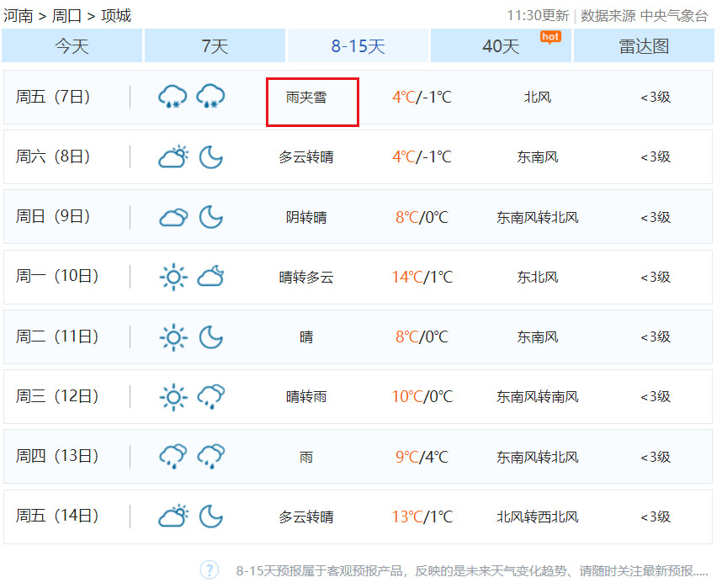Click the question mark help icon
Screen dimensions: 722x588
(x=210, y=570)
